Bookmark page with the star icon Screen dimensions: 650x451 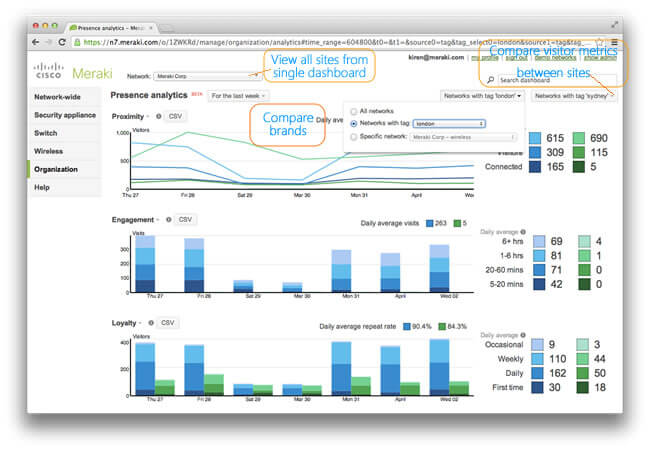click(599, 42)
